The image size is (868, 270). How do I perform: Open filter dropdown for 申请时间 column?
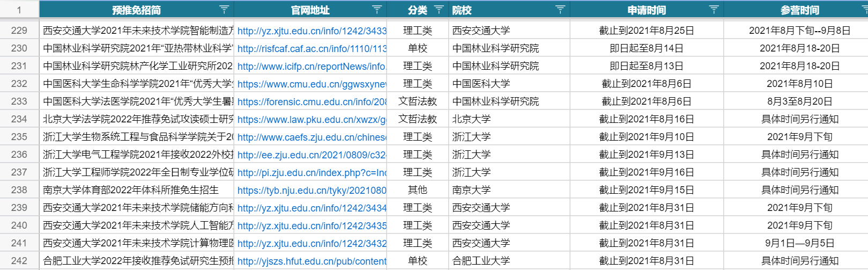[x=714, y=10]
